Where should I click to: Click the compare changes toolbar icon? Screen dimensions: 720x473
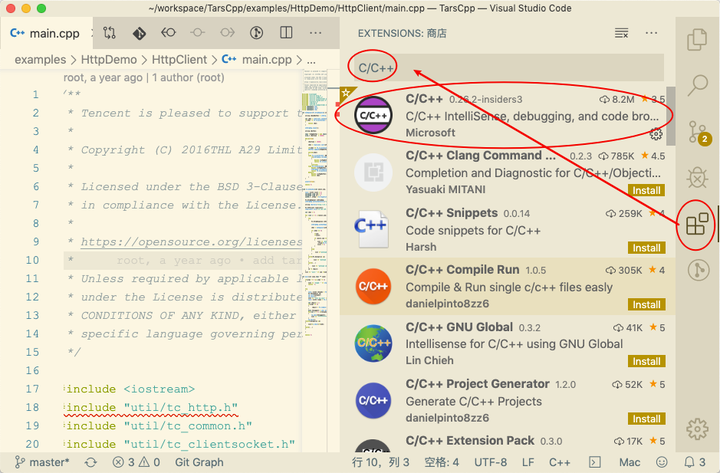pyautogui.click(x=110, y=33)
